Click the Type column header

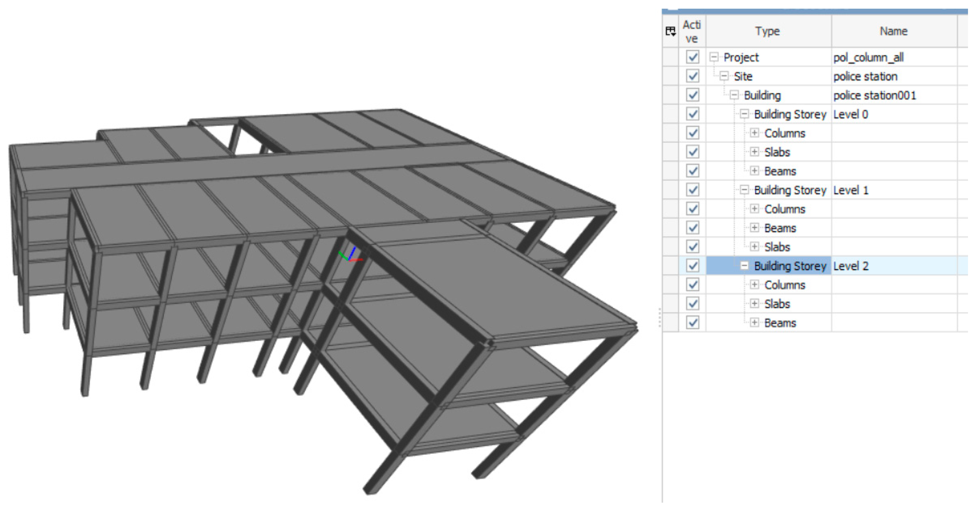(767, 31)
